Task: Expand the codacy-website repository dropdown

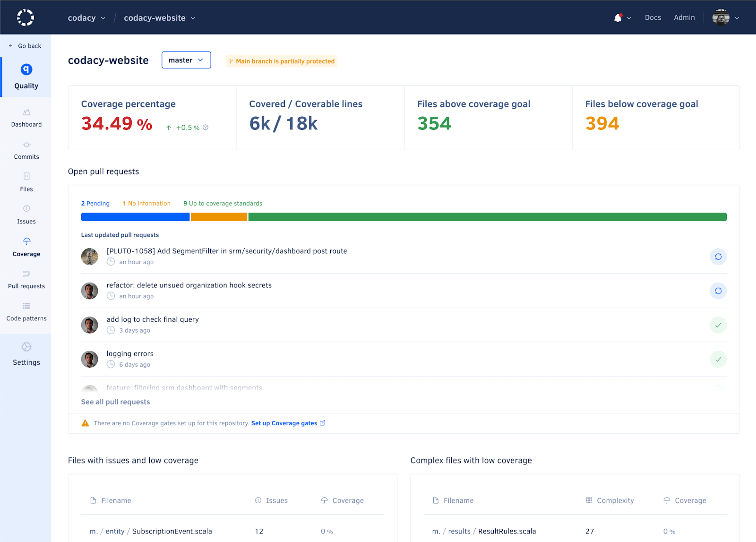Action: 160,18
